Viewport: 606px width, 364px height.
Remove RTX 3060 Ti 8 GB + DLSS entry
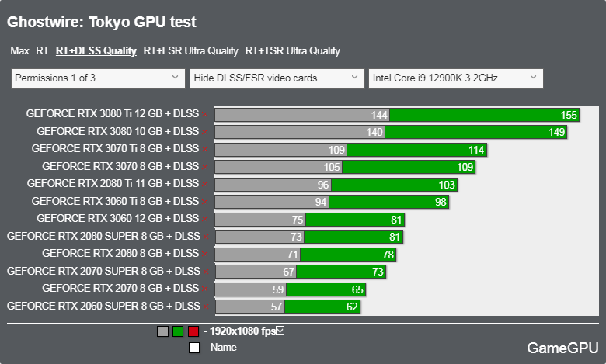pos(205,202)
